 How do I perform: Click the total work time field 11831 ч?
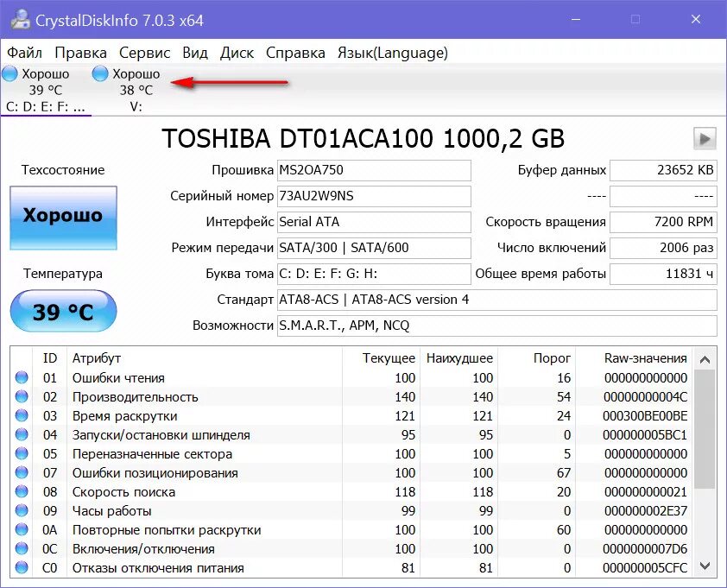663,274
